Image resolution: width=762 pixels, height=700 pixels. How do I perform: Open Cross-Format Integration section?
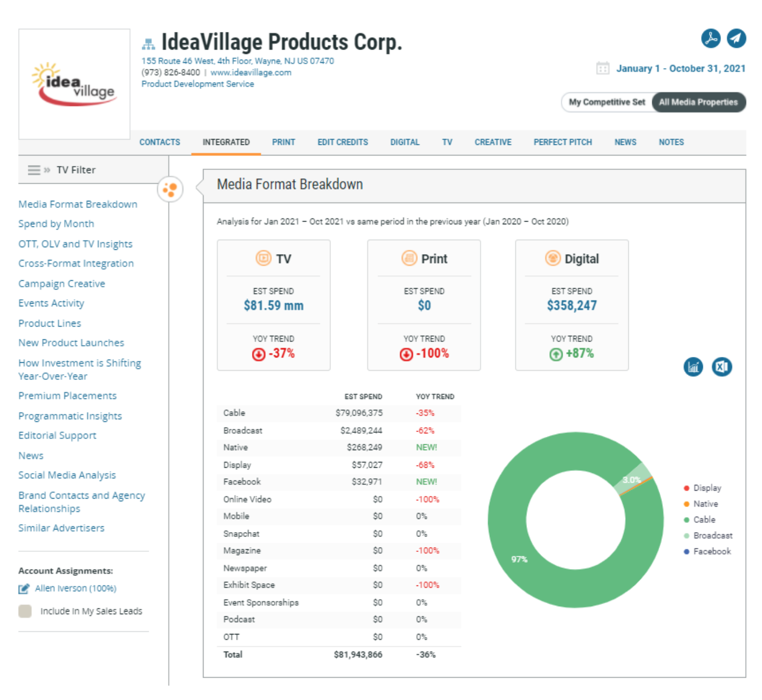tap(76, 264)
